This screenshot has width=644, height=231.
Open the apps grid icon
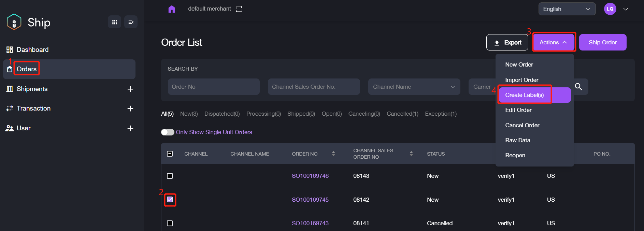[x=115, y=22]
